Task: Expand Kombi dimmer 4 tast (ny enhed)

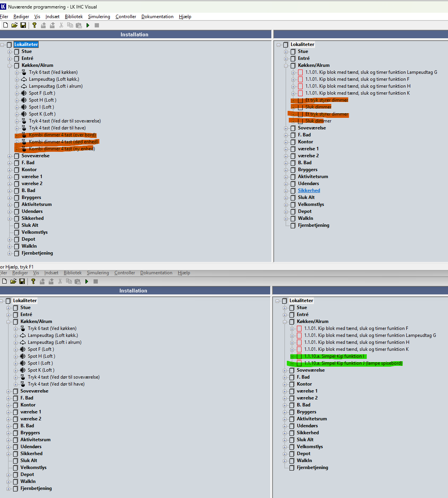Action: click(x=17, y=149)
